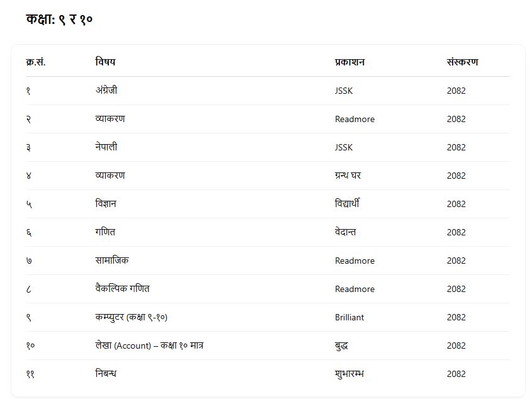Click the वैकल्पिक गणित subject cell
This screenshot has width=532, height=399.
(122, 289)
